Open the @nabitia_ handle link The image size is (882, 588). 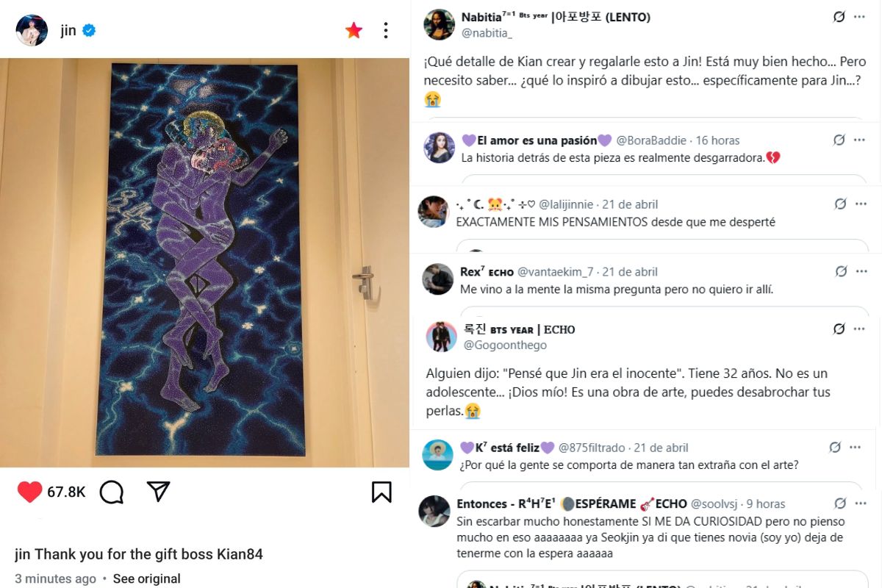point(487,33)
